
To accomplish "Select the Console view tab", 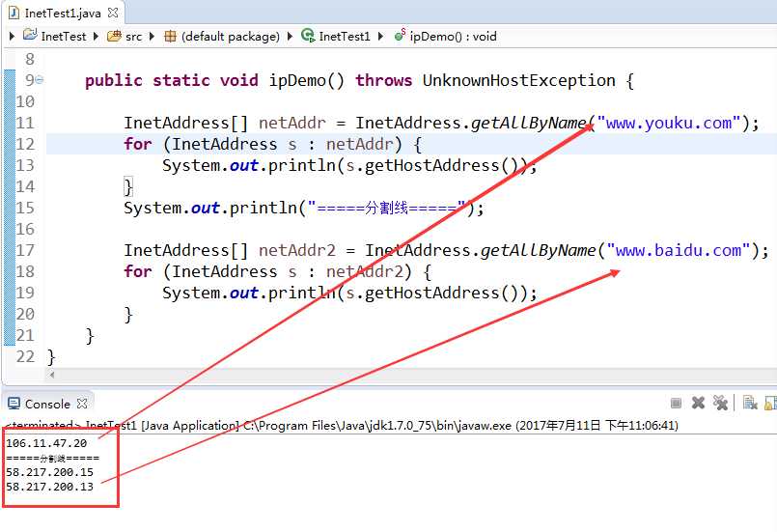I will click(x=47, y=405).
